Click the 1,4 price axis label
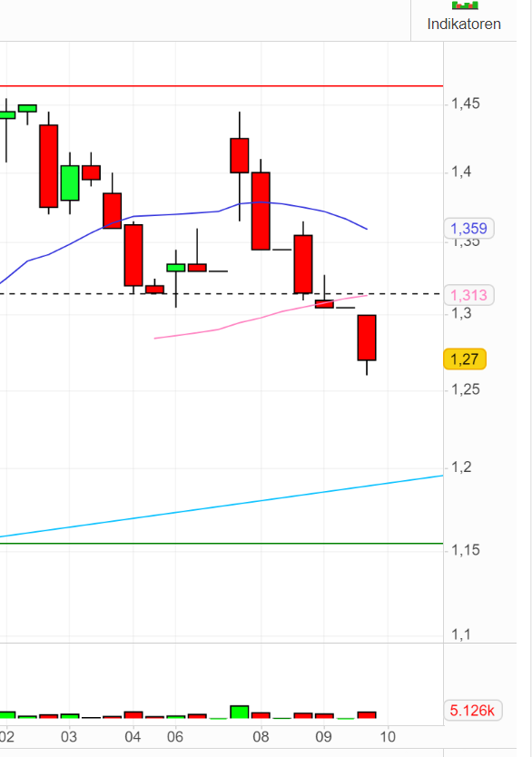Screen dimensions: 532x757 (x=461, y=172)
